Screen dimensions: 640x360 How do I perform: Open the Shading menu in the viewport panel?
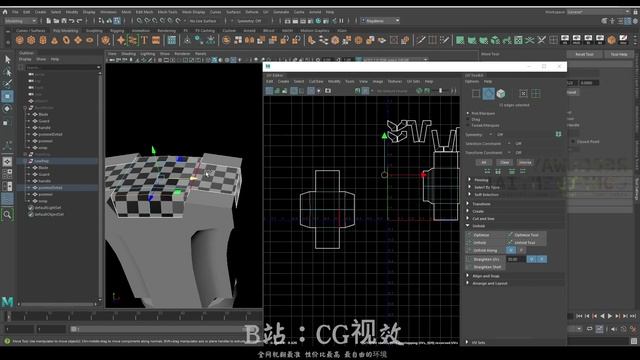click(x=128, y=53)
